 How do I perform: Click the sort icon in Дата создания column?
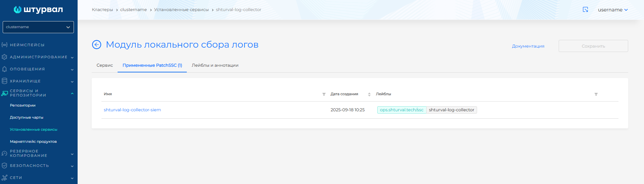click(369, 95)
